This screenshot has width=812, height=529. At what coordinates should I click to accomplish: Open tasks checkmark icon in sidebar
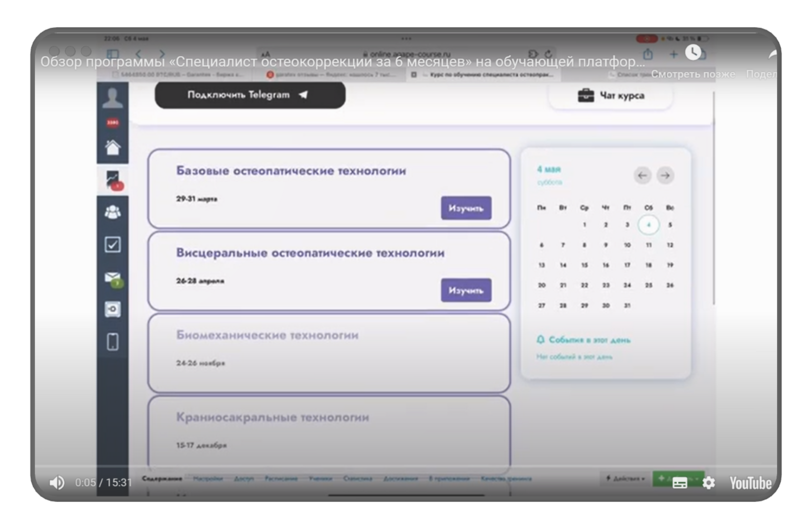pyautogui.click(x=113, y=244)
